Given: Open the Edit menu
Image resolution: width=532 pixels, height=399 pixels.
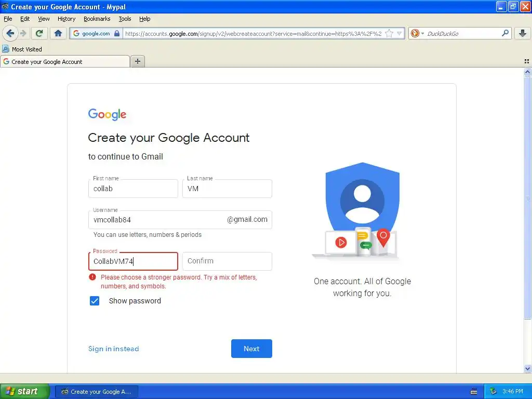Looking at the screenshot, I should tap(25, 19).
